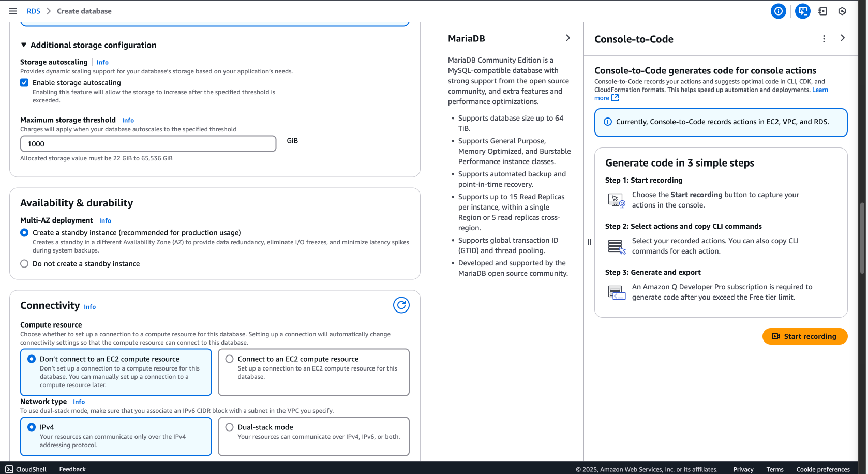Refresh the Connectivity section

click(x=401, y=305)
